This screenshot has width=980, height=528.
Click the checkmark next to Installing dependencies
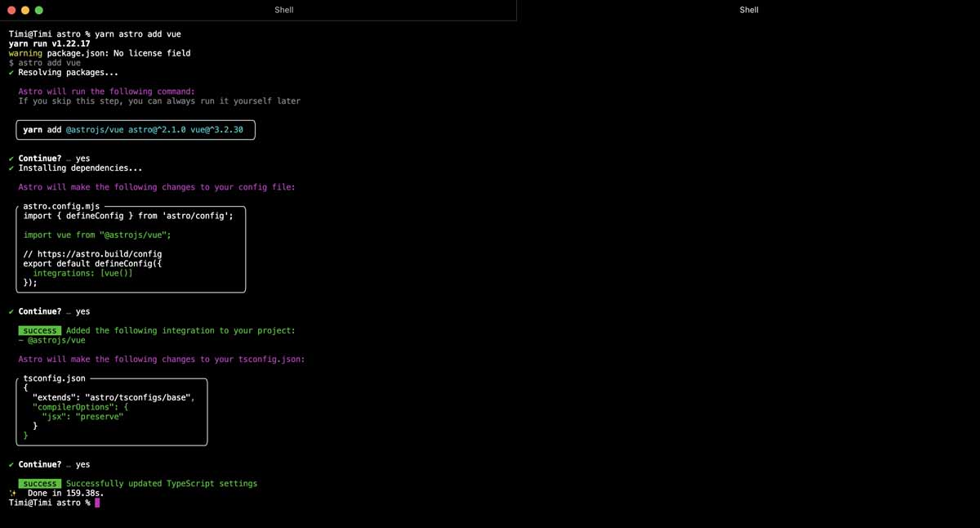(x=10, y=168)
